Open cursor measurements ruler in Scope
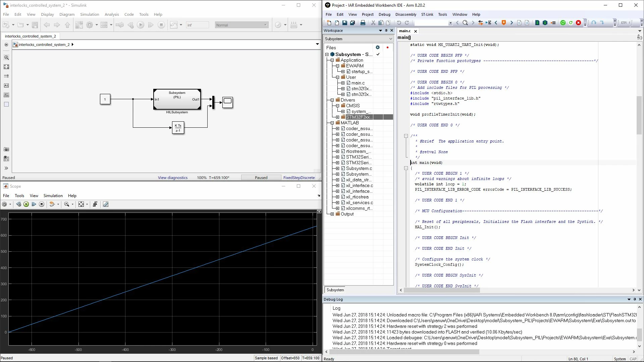Image resolution: width=644 pixels, height=362 pixels. (x=106, y=204)
